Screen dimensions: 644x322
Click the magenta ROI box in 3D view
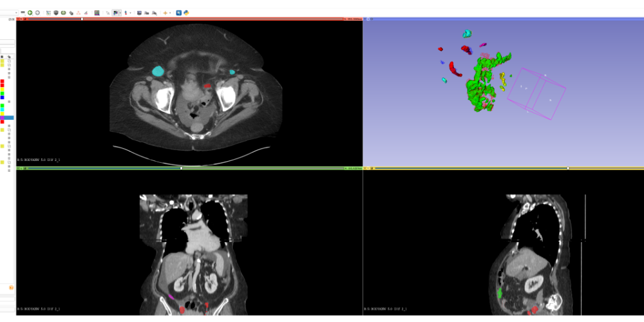(536, 93)
